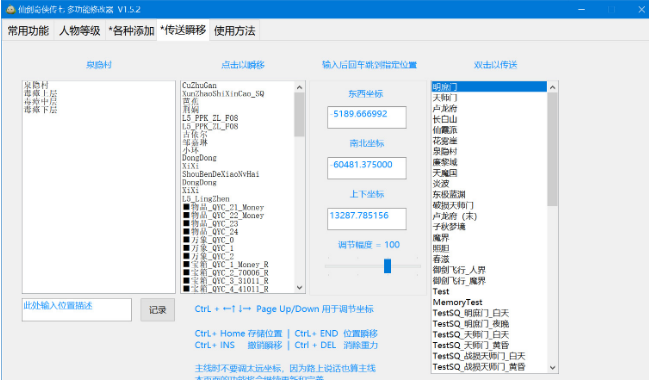The image size is (649, 380).
Task: Select TestSQ_天师门_黄昏 in the list
Action: [471, 345]
